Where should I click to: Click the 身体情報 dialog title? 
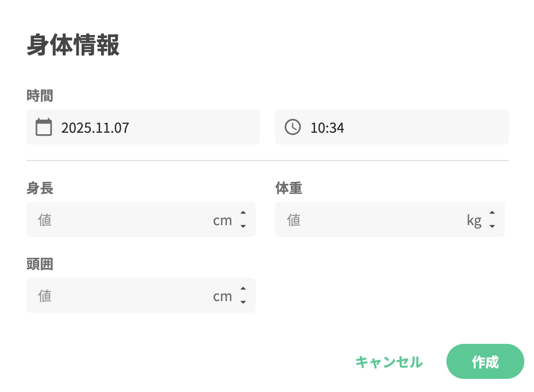[73, 46]
